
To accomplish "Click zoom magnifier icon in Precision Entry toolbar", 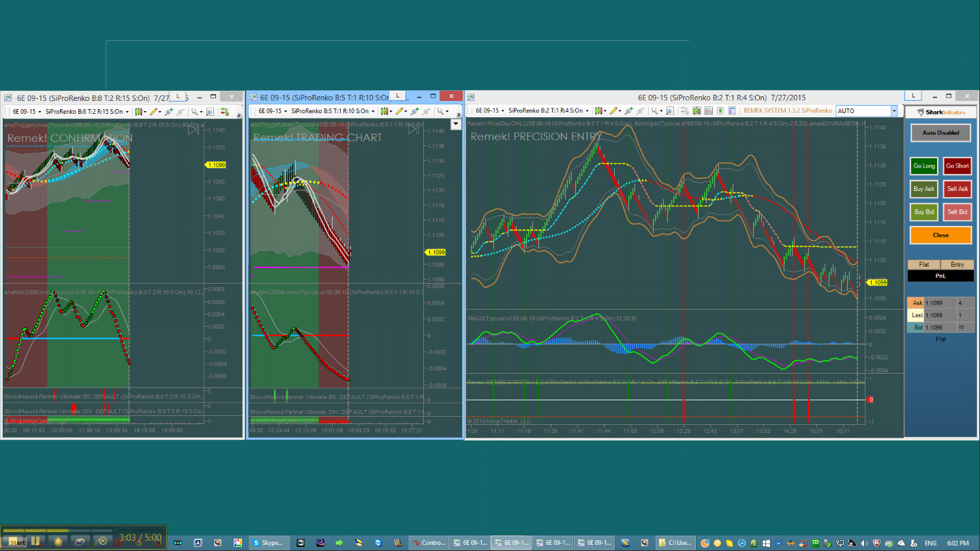I will tap(670, 110).
